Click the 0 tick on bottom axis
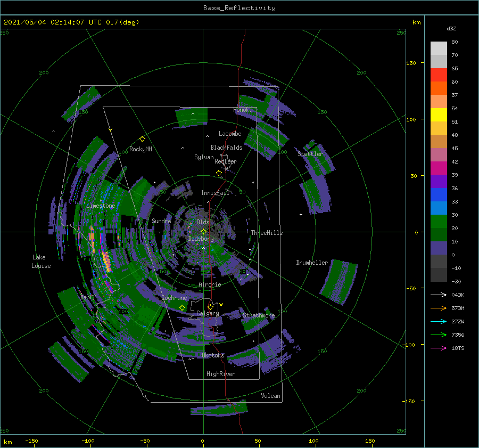The height and width of the screenshot is (448, 479). (x=202, y=441)
